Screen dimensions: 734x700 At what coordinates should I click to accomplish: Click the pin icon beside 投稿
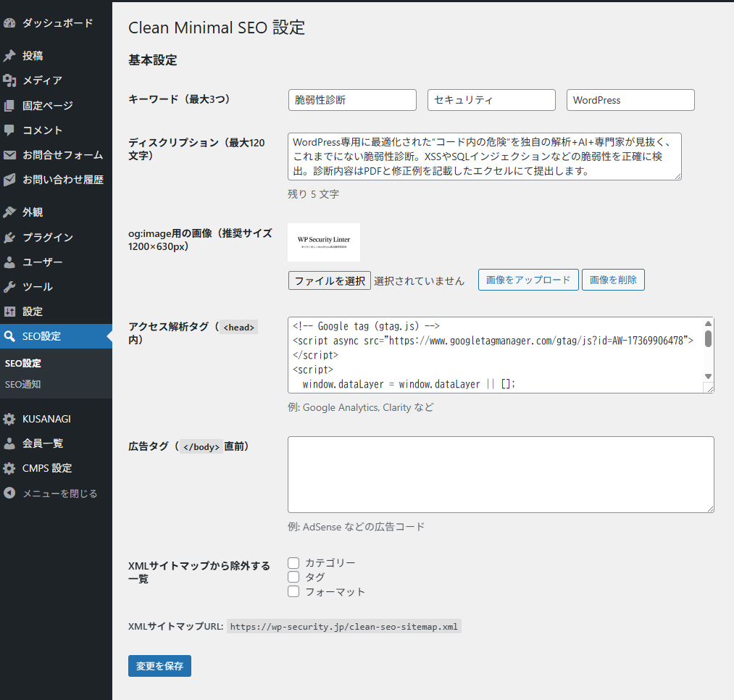click(9, 56)
